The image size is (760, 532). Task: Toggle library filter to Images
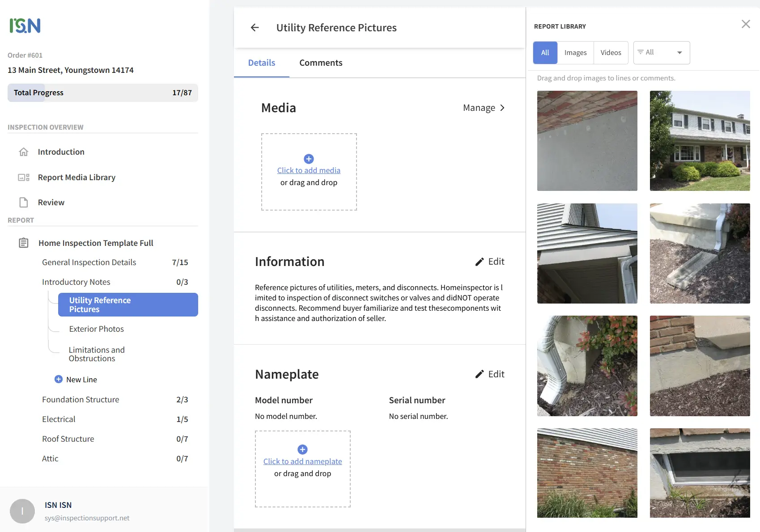pyautogui.click(x=575, y=53)
